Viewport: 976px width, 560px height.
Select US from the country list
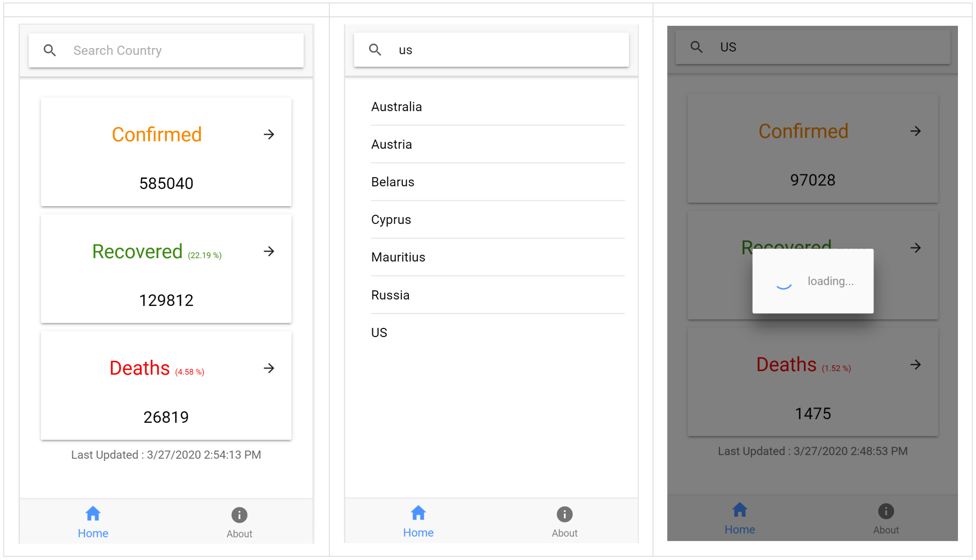tap(379, 332)
